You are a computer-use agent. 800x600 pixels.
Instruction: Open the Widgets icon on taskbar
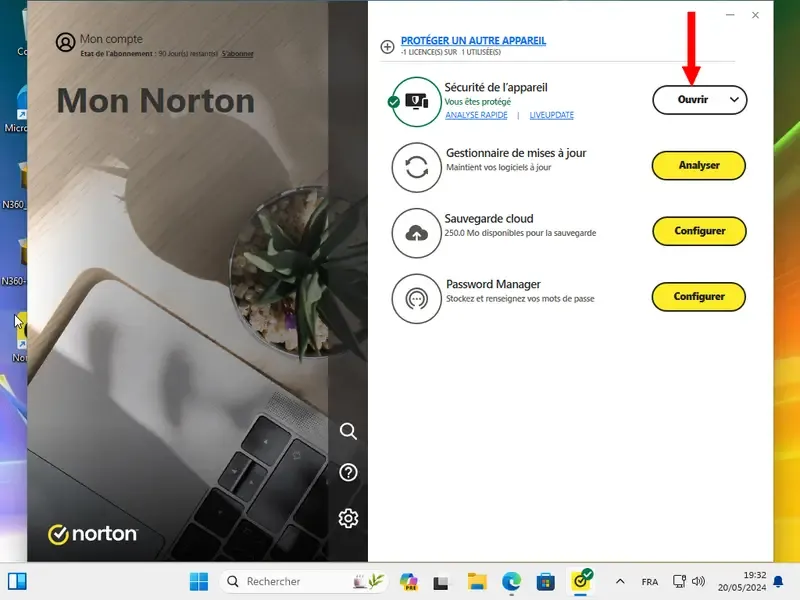coord(17,581)
